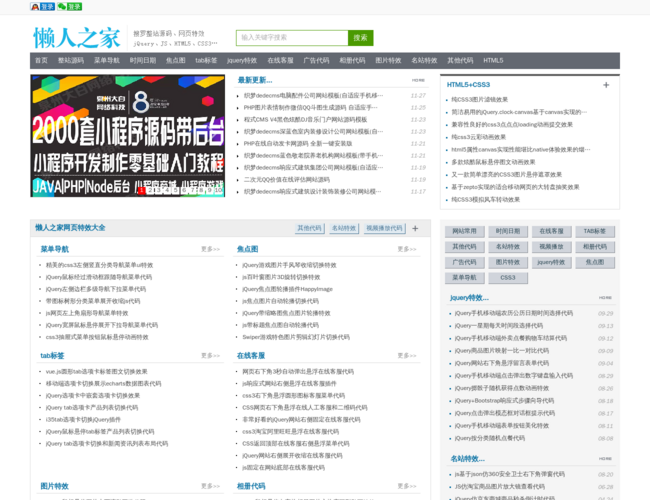
Task: Click the 懒人之家 site logo
Action: (76, 38)
